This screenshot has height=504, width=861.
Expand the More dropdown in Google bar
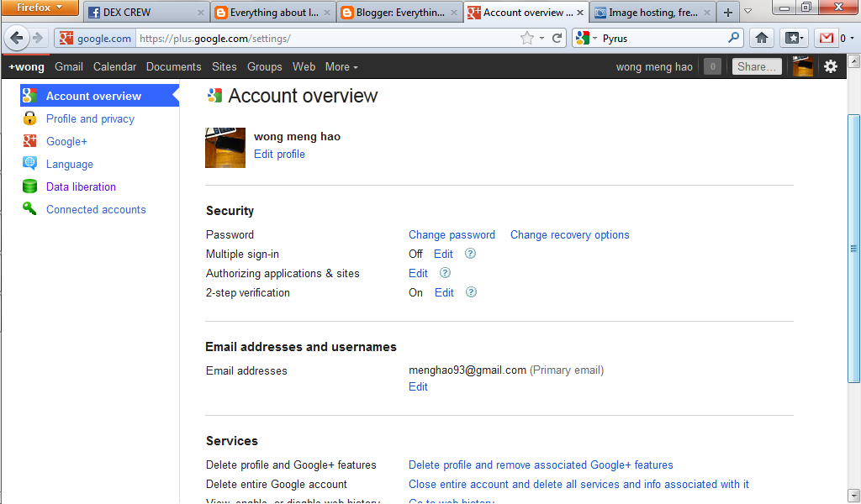(341, 66)
